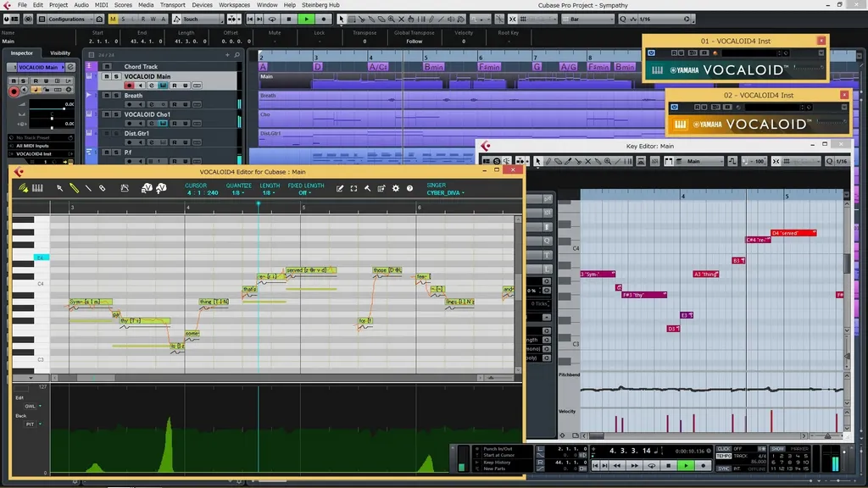Screen dimensions: 868x488
Task: Open the VOCALOID4 Editor help question mark
Action: 409,189
